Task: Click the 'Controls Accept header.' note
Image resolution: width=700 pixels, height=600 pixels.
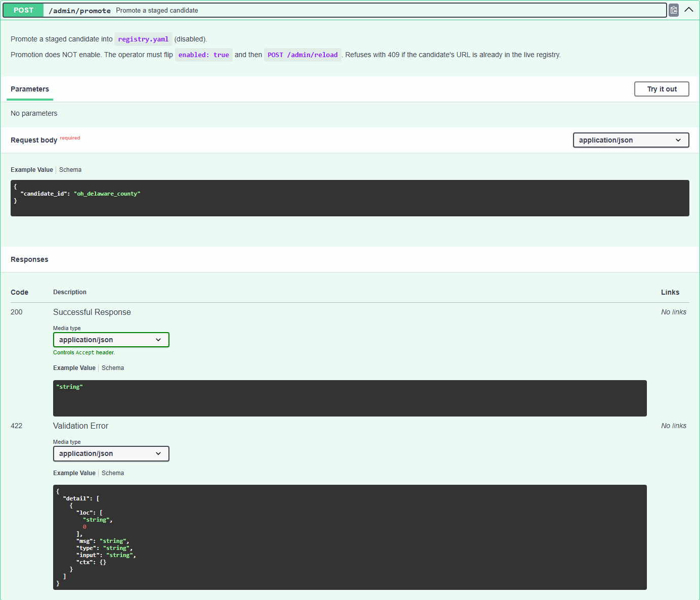Action: point(84,352)
